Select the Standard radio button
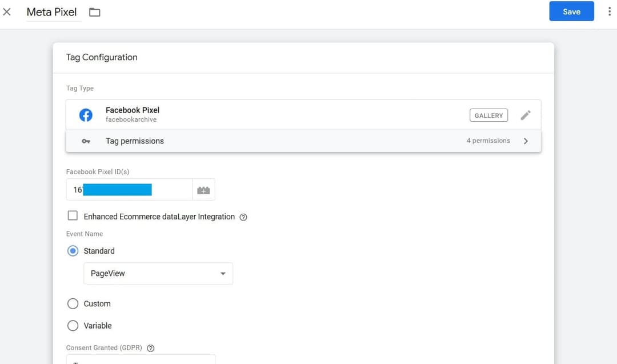 pos(73,250)
